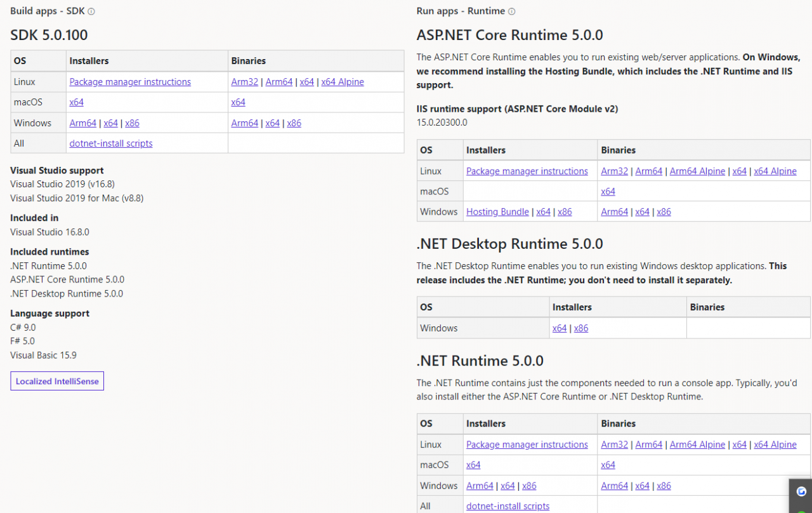The height and width of the screenshot is (513, 812).
Task: Download ASP.NET Core Linux x64 binaries
Action: [x=740, y=171]
